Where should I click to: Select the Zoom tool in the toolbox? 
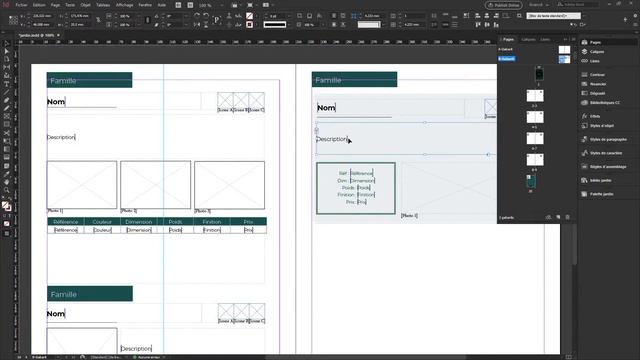tap(6, 190)
